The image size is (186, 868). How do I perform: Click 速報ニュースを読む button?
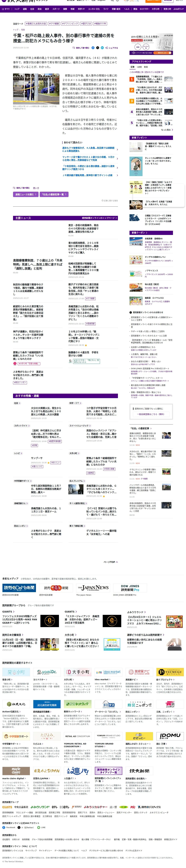[26, 194]
